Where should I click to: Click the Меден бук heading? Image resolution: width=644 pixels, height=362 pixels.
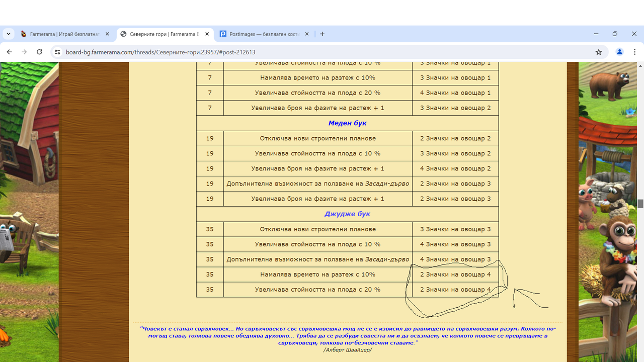coord(347,123)
